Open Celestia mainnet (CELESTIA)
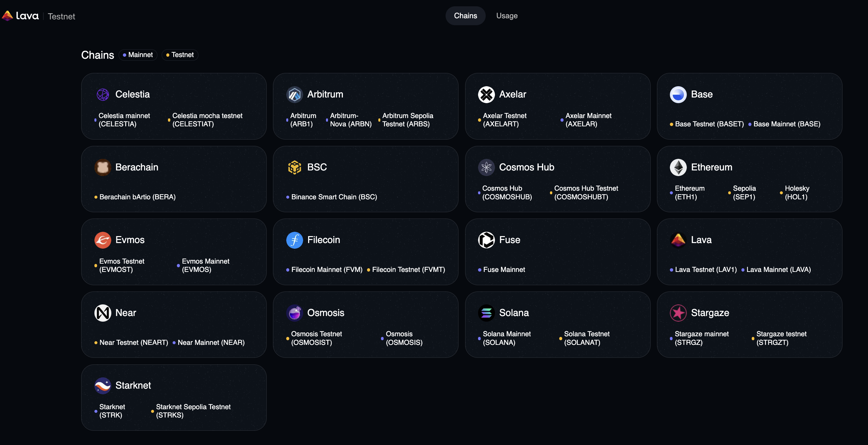Screen dimensions: 868x445 pos(122,120)
